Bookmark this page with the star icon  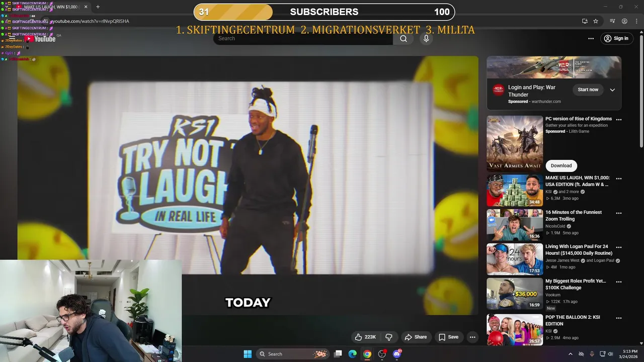pyautogui.click(x=596, y=21)
